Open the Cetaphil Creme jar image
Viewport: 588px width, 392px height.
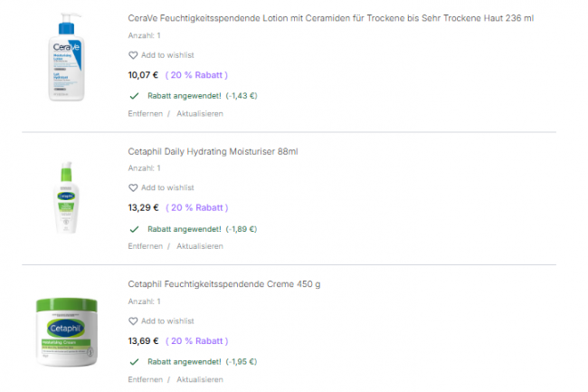67,330
